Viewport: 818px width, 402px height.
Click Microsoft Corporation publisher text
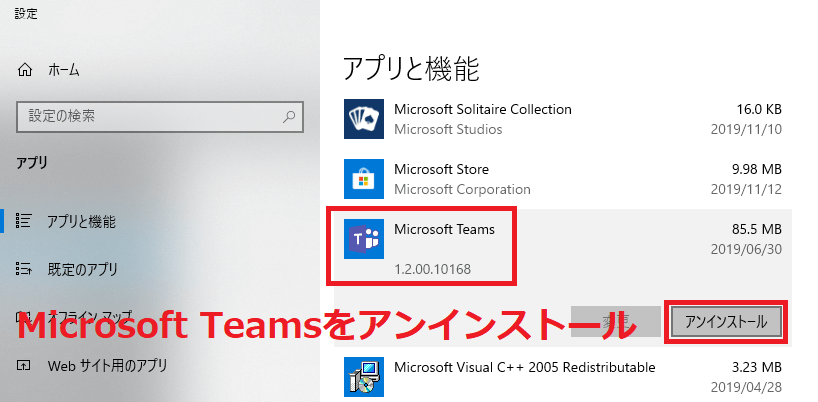462,189
